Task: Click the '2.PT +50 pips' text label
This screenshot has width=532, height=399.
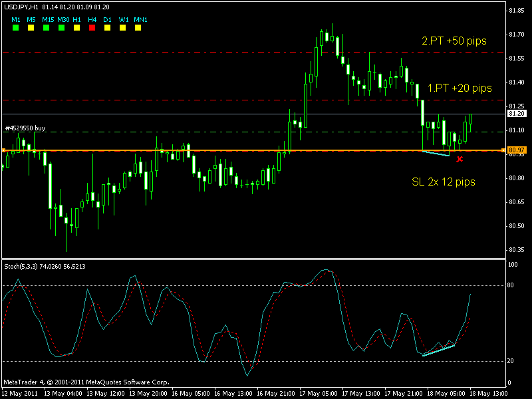Action: pyautogui.click(x=454, y=41)
